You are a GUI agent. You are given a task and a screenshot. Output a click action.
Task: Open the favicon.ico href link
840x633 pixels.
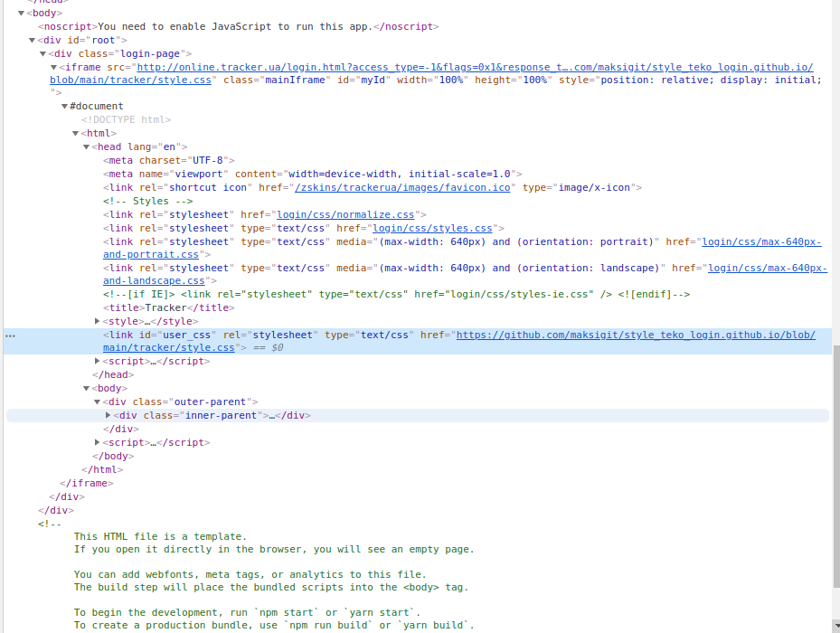pos(404,187)
